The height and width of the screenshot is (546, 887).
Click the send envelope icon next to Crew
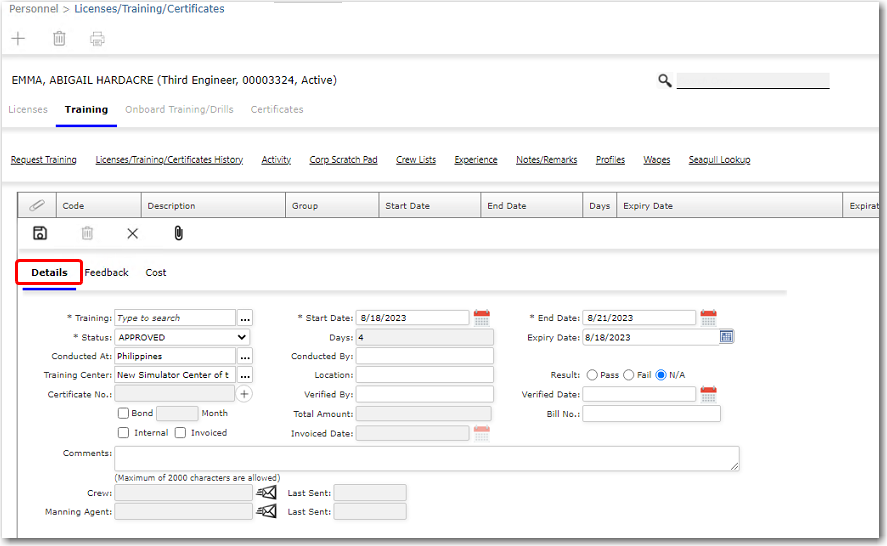coord(266,493)
